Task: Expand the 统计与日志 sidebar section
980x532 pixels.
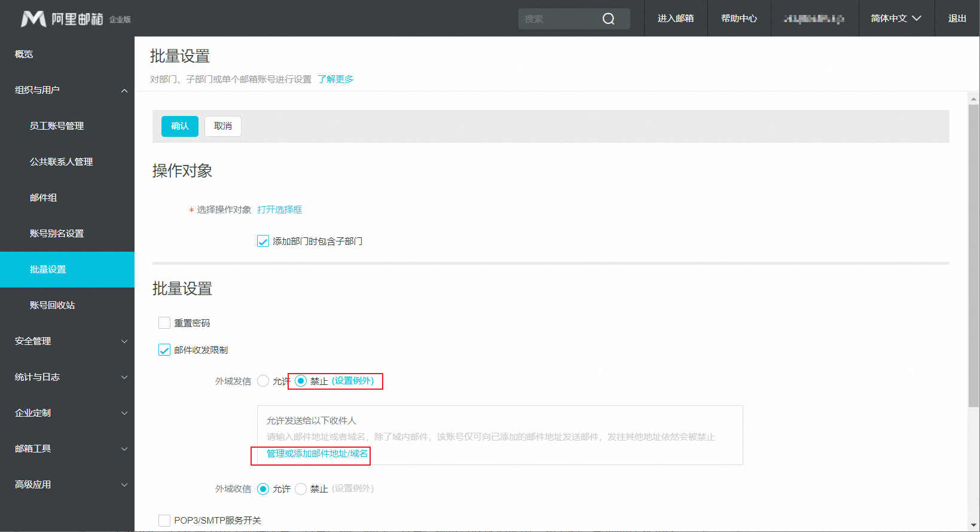Action: (67, 377)
